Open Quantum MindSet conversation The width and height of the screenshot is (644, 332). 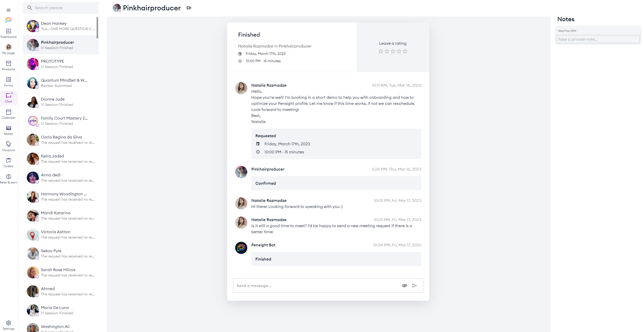(x=61, y=83)
